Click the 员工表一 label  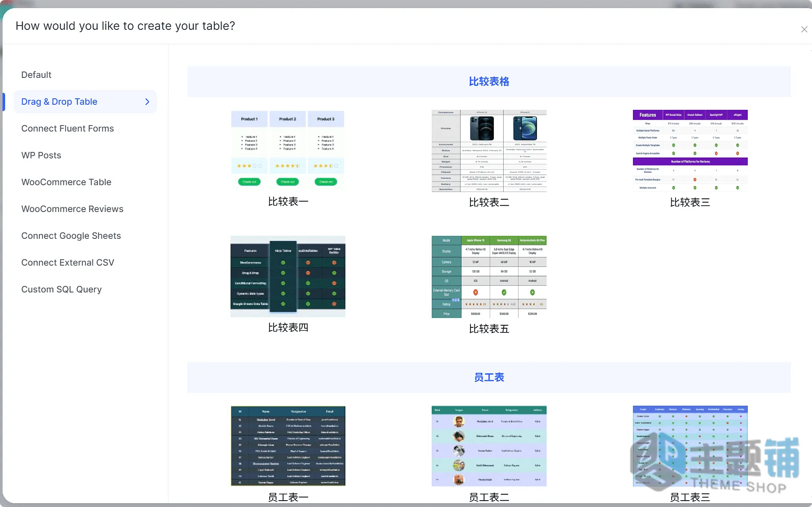[288, 497]
